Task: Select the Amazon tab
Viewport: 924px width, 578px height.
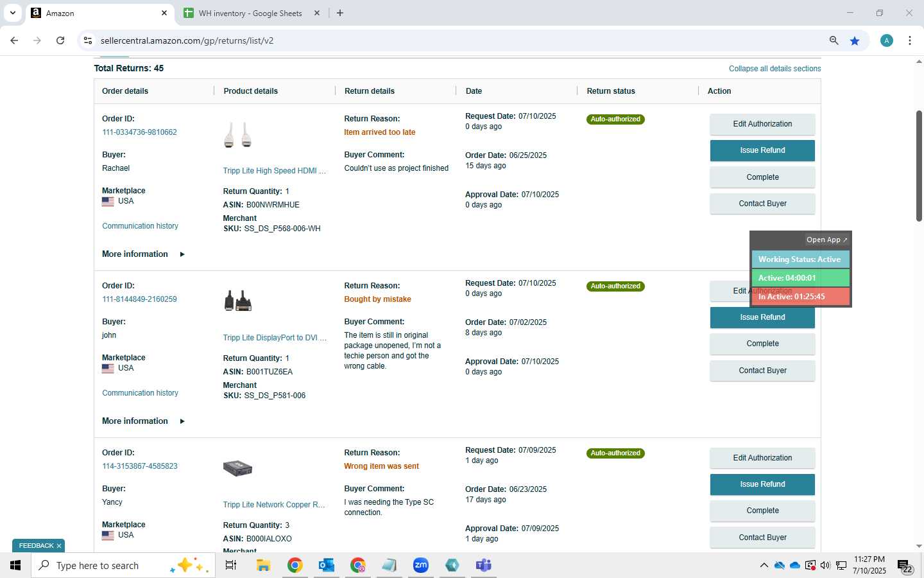Action: [x=99, y=13]
